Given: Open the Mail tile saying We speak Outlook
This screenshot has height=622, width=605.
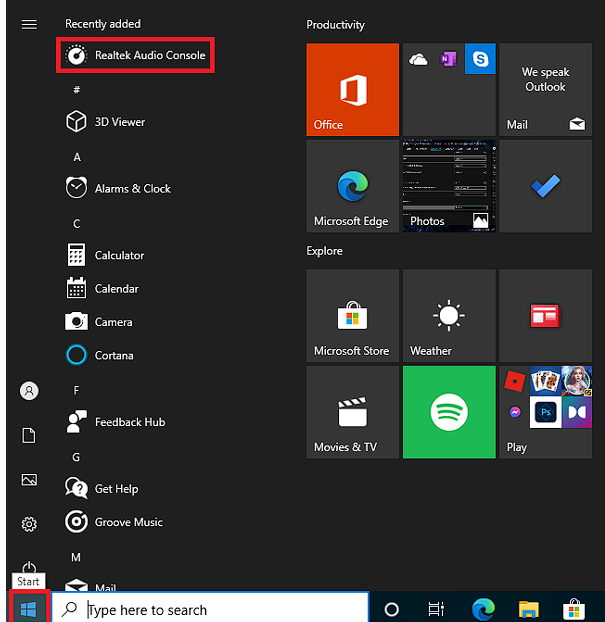Looking at the screenshot, I should tap(545, 89).
